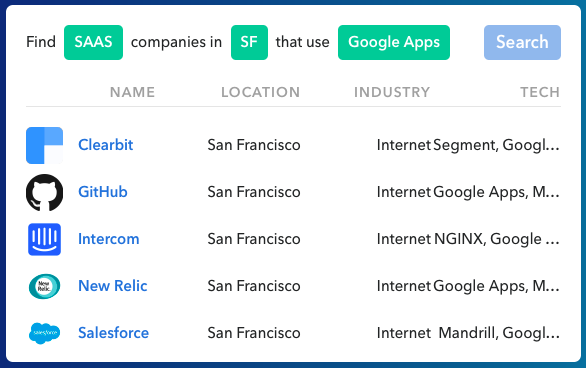Image resolution: width=586 pixels, height=368 pixels.
Task: Sort by the LOCATION column header
Action: [260, 92]
